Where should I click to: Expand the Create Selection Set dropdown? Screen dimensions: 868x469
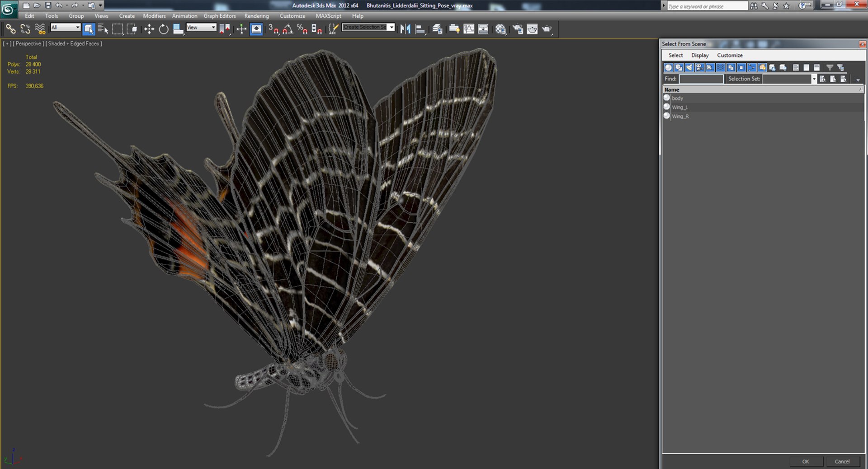coord(392,27)
